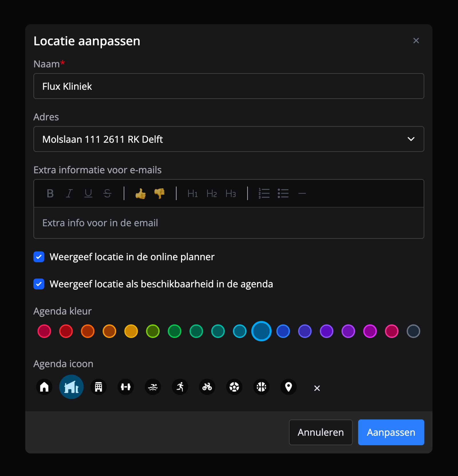Select the house agenda icon
This screenshot has height=476, width=458.
[x=44, y=387]
